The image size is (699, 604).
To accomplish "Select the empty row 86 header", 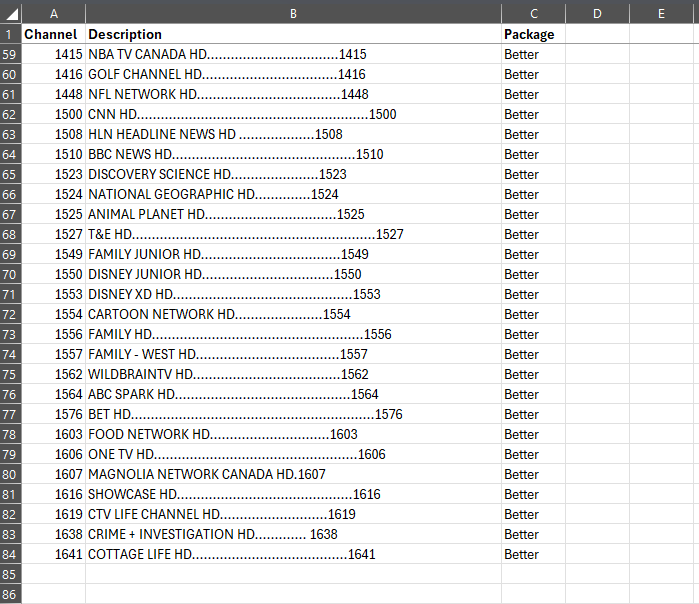I will coord(10,594).
